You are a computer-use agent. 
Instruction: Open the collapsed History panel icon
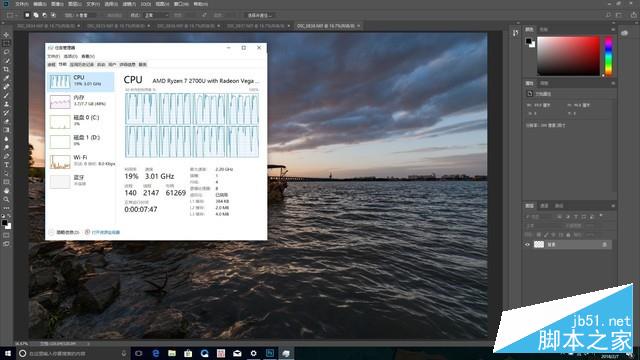click(x=516, y=33)
